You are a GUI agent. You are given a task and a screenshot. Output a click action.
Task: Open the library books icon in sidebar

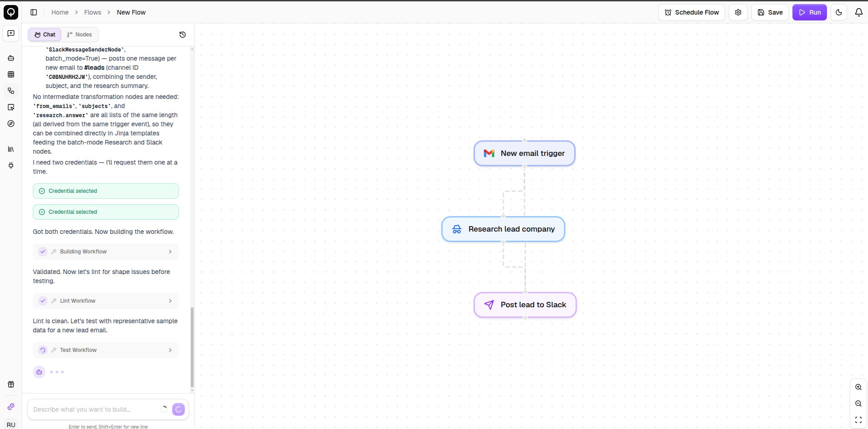pyautogui.click(x=11, y=149)
